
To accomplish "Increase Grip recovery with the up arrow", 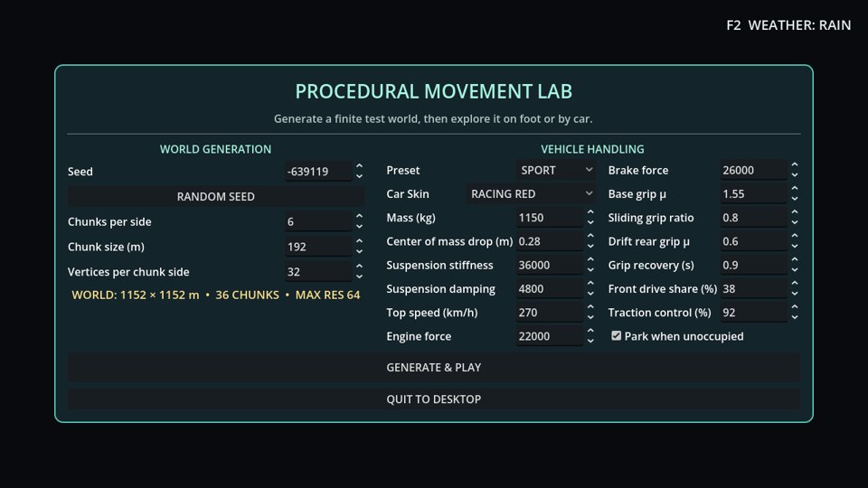I will pyautogui.click(x=795, y=260).
